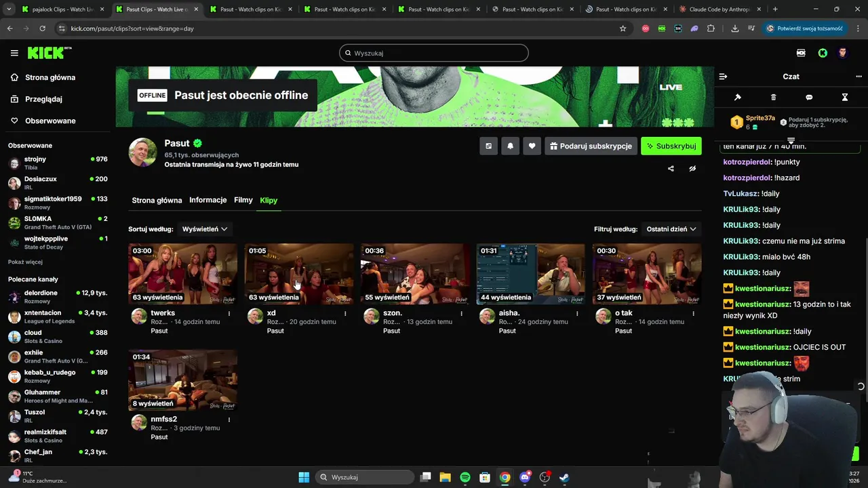Click the hourglass icon in chat toolbar
The height and width of the screenshot is (488, 868).
[845, 98]
